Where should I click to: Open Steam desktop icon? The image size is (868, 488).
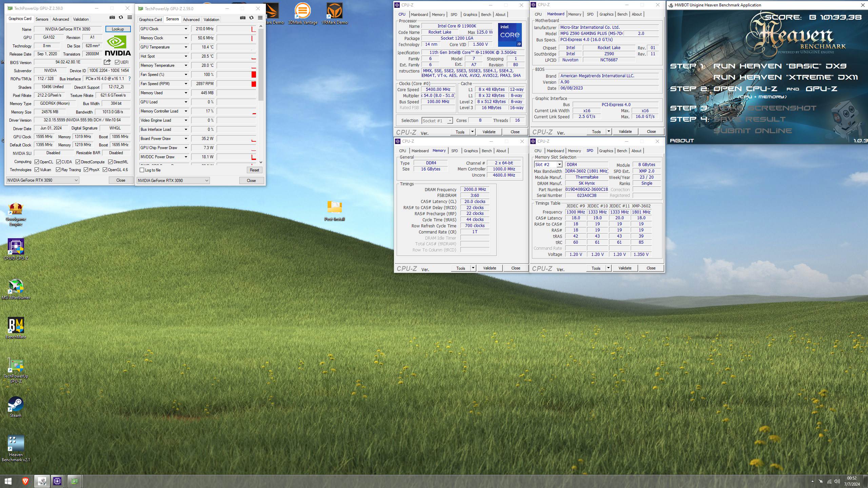[16, 407]
